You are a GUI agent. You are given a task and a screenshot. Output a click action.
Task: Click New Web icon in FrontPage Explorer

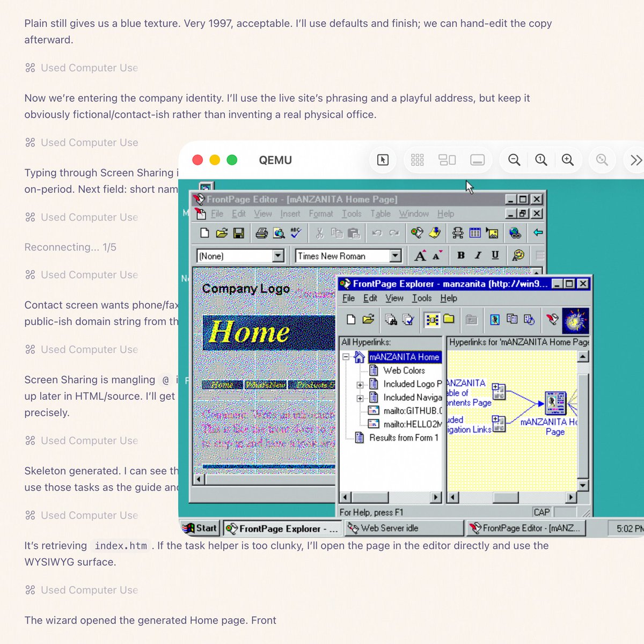[x=351, y=320]
